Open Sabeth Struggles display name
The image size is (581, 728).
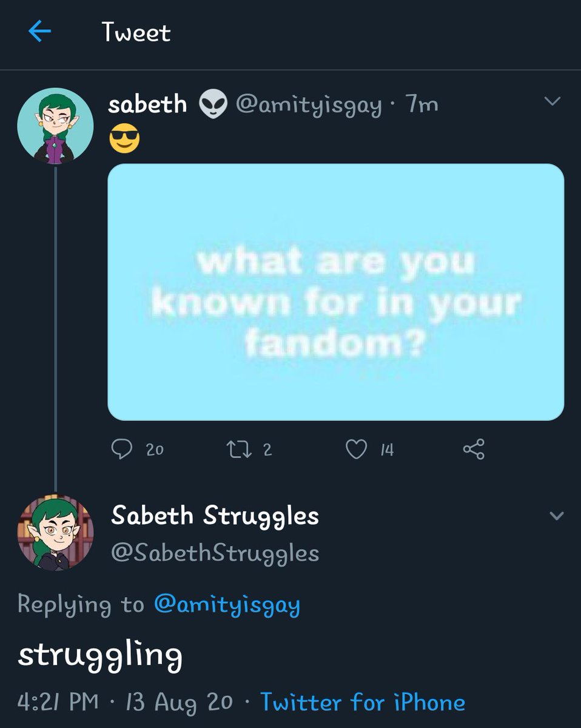[x=215, y=516]
